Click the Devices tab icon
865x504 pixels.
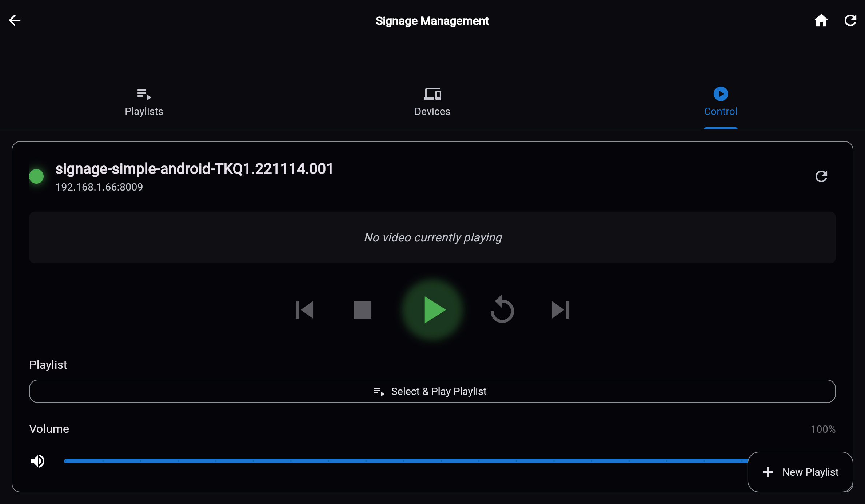(x=432, y=94)
